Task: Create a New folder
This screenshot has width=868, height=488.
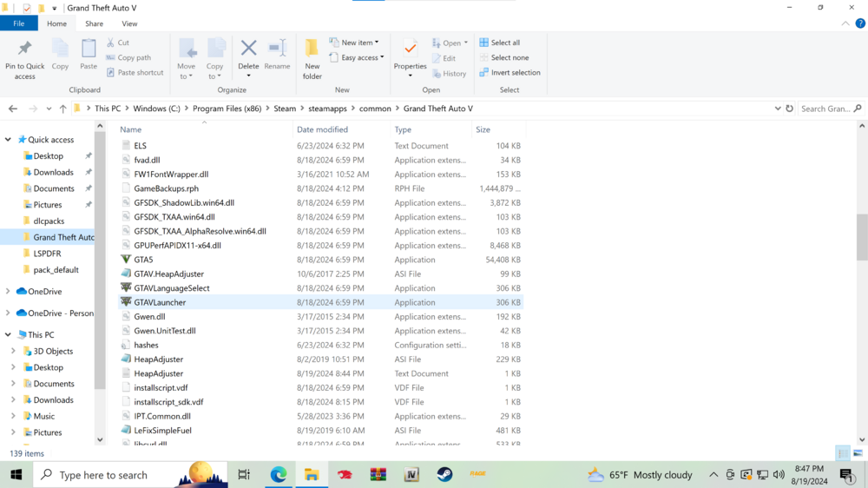Action: (x=312, y=59)
